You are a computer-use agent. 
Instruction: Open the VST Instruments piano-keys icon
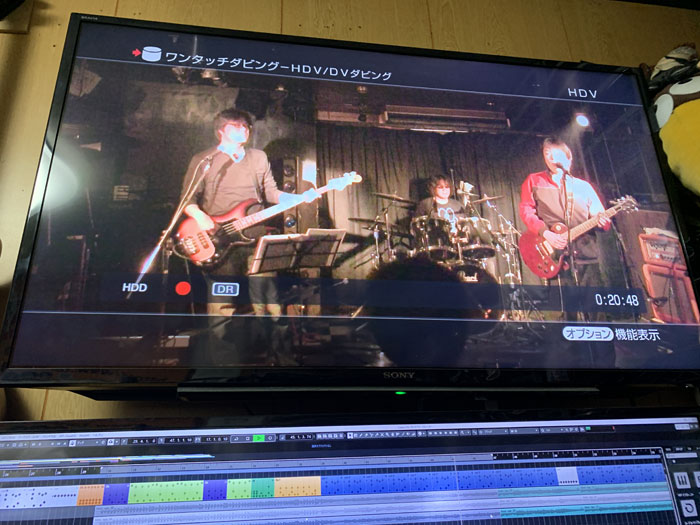(x=682, y=480)
